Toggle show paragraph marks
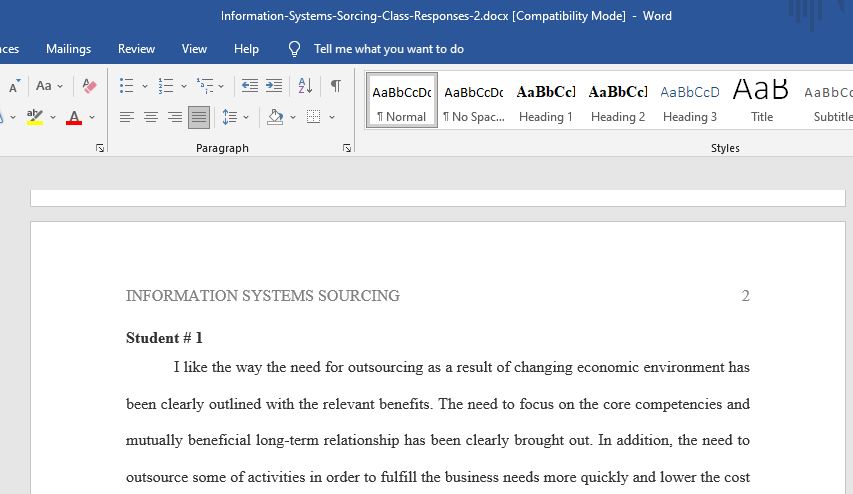 (336, 86)
